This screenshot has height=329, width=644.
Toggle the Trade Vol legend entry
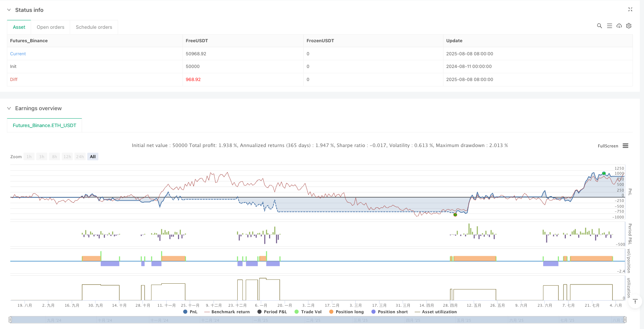pyautogui.click(x=308, y=312)
